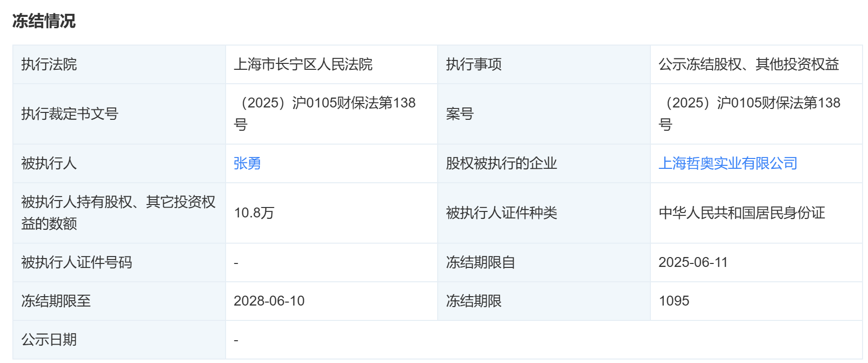Click the 执行事项 label cell

tap(544, 64)
